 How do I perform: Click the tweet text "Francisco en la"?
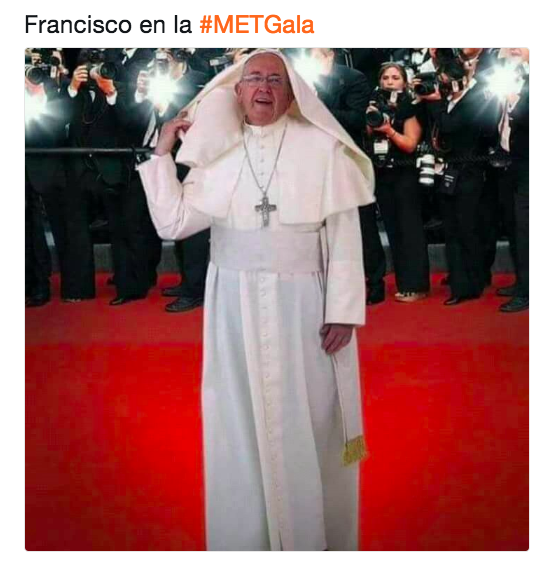tap(108, 25)
